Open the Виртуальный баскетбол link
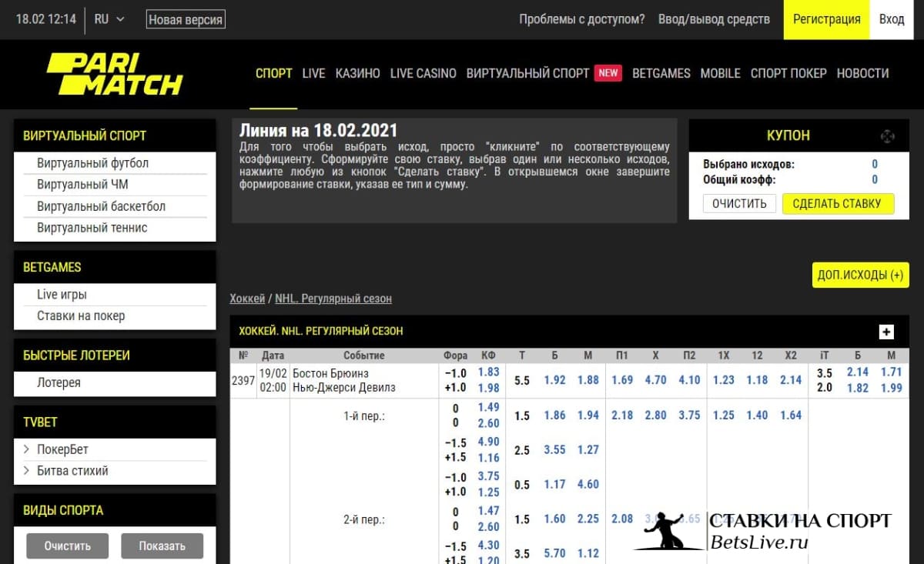Viewport: 924px width, 564px height. coord(101,206)
